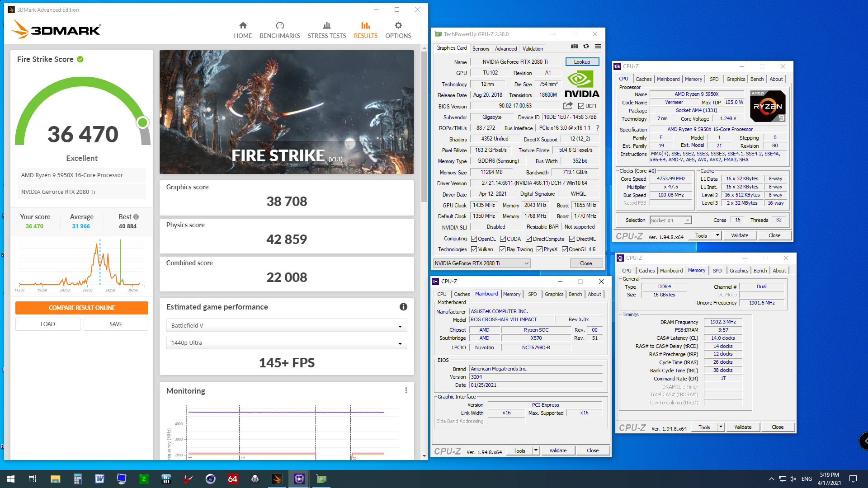This screenshot has height=488, width=868.
Task: Open SPD tab in CPU-Z Memory window
Action: point(717,271)
